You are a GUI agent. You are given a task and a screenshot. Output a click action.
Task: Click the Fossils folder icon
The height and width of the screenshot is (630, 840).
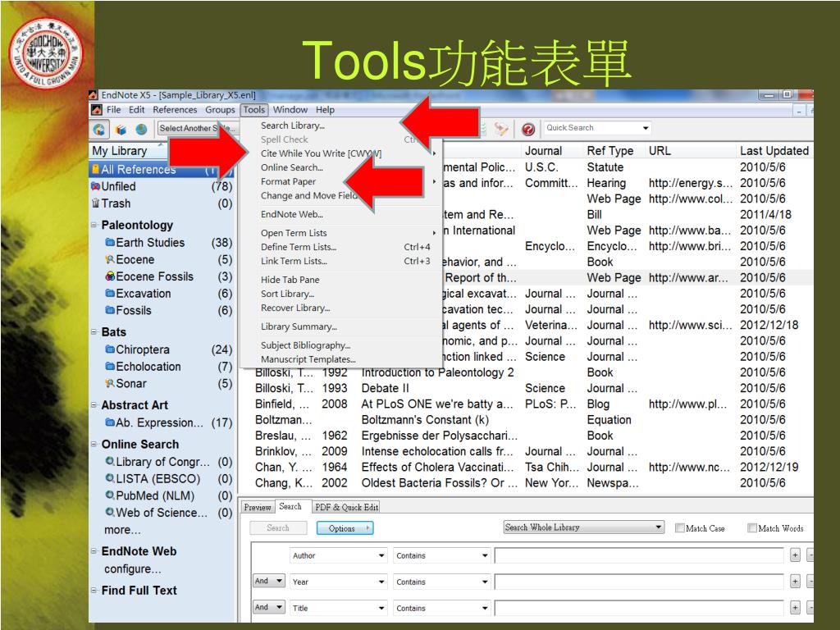[x=111, y=310]
